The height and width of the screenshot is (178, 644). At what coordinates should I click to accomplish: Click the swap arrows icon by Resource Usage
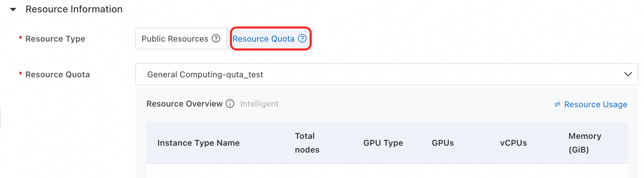pos(557,104)
